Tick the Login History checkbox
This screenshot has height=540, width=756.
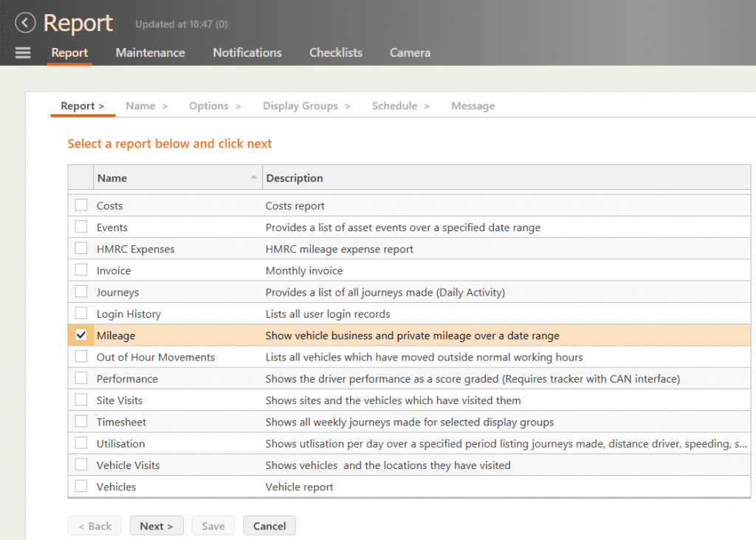click(x=81, y=313)
